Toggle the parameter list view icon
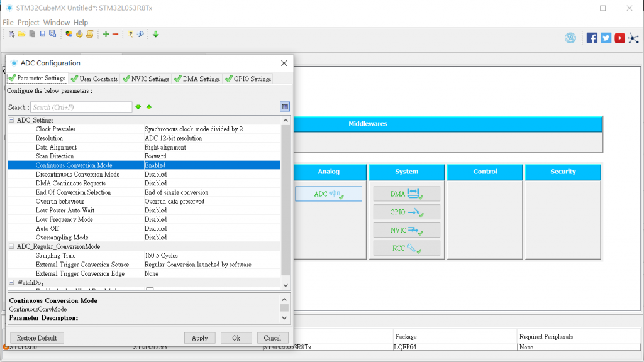 click(285, 107)
